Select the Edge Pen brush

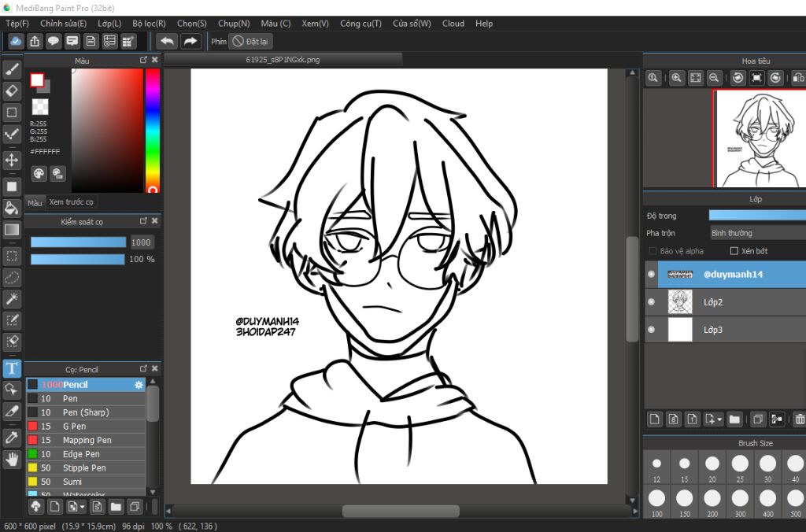pyautogui.click(x=86, y=454)
